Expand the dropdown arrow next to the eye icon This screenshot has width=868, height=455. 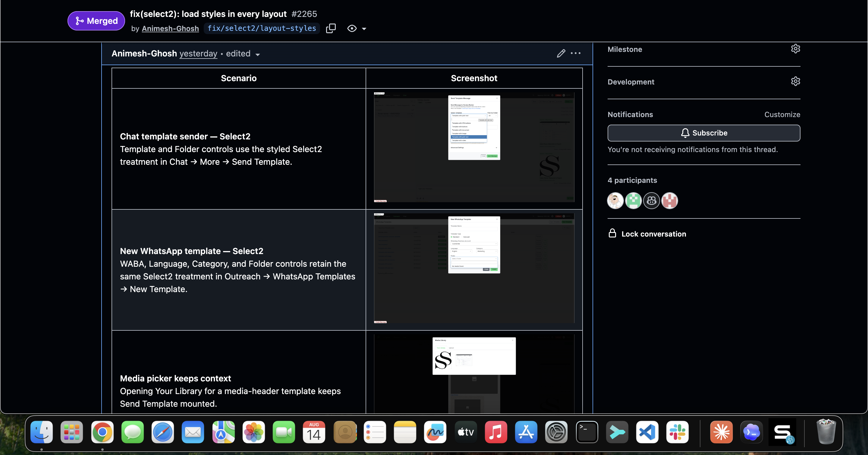click(364, 29)
